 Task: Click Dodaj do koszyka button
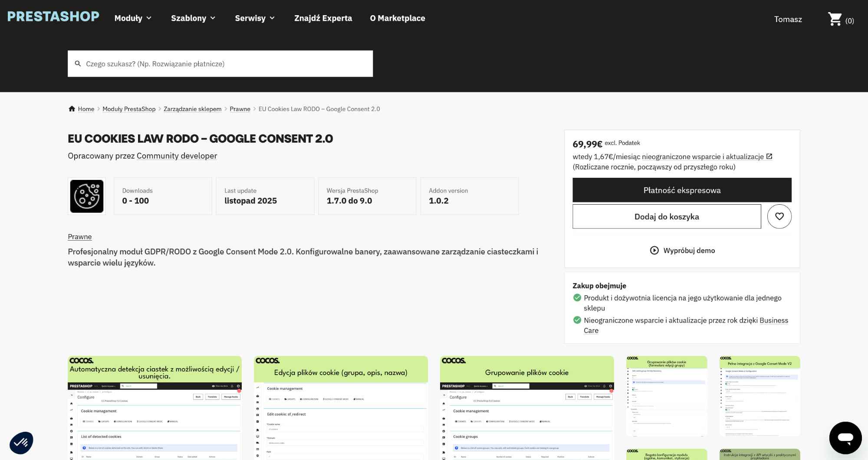tap(667, 216)
